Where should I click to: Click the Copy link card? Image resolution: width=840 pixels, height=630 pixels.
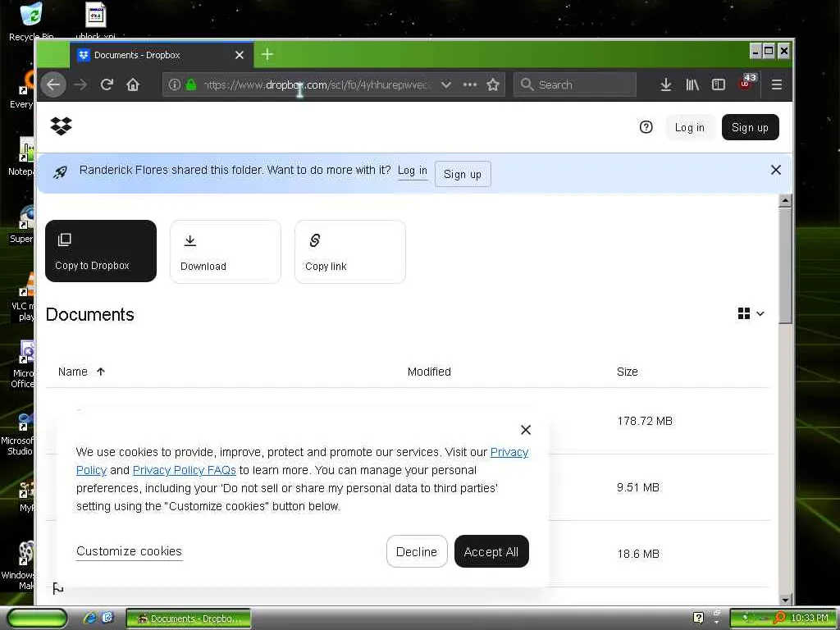tap(349, 252)
